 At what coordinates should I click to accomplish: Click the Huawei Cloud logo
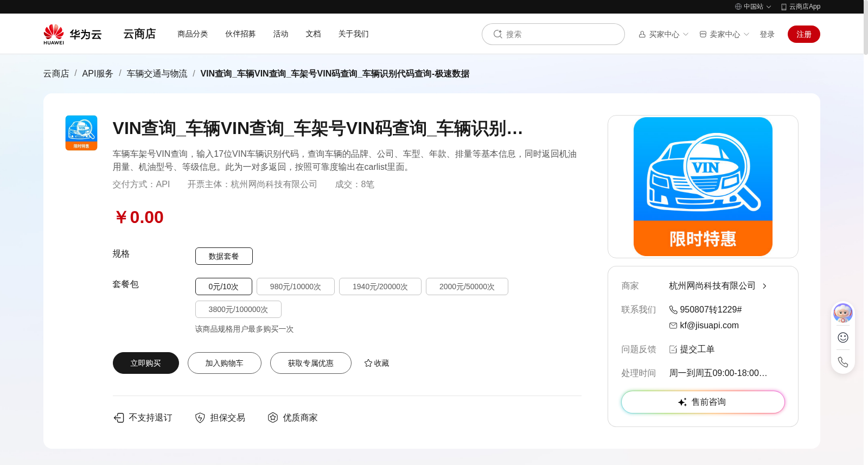click(73, 34)
